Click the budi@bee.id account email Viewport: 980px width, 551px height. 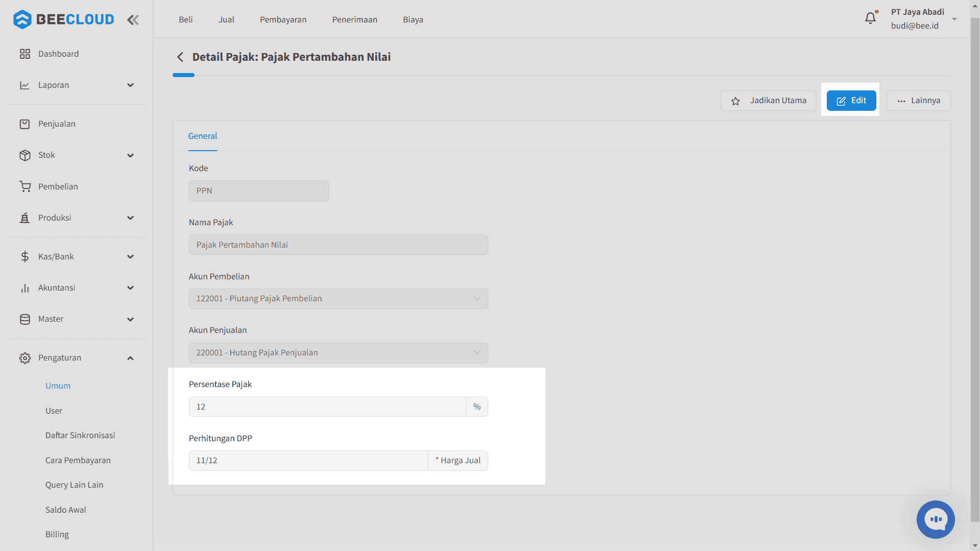tap(915, 26)
